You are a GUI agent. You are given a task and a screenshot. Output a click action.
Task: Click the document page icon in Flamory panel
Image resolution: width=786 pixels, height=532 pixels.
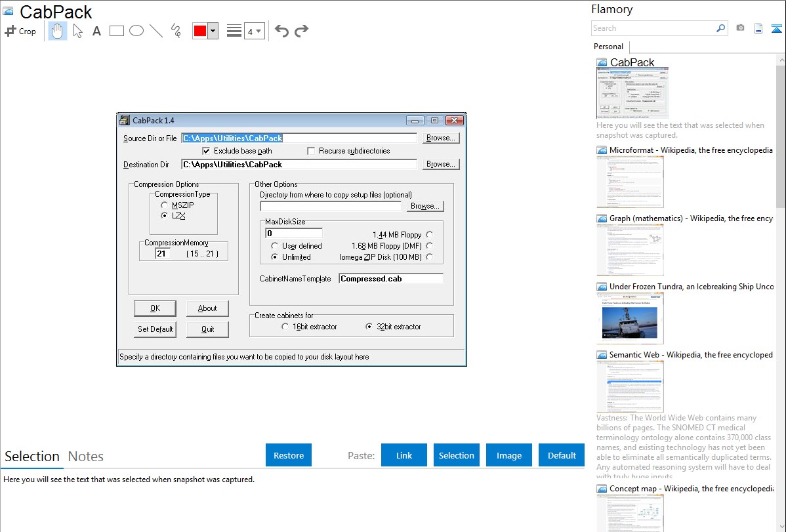click(x=758, y=28)
